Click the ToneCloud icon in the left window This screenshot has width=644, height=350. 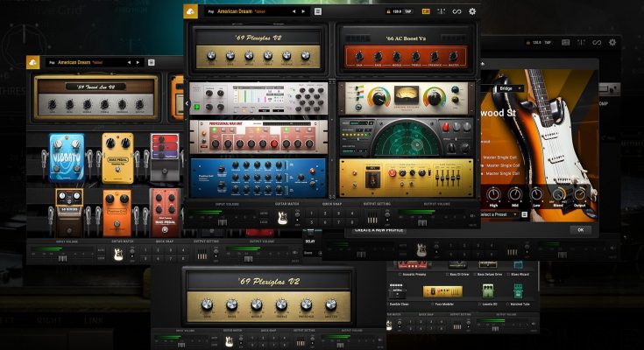[32, 62]
